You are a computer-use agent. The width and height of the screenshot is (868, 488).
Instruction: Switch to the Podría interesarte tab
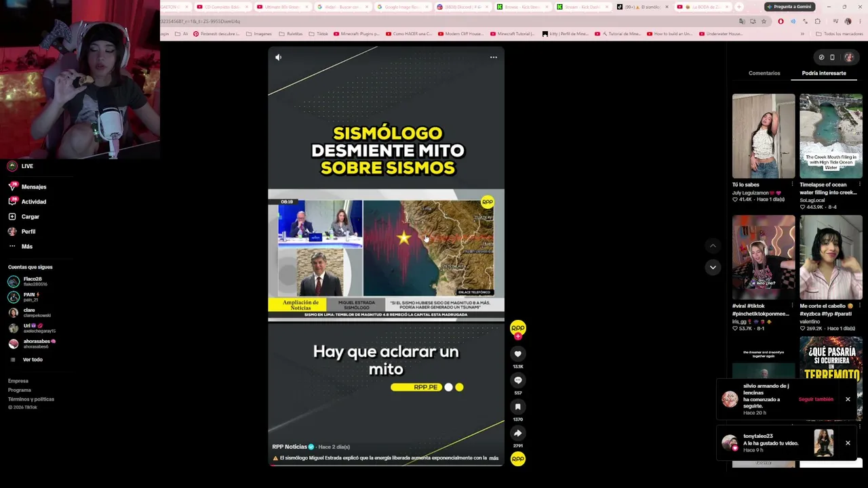click(x=824, y=73)
